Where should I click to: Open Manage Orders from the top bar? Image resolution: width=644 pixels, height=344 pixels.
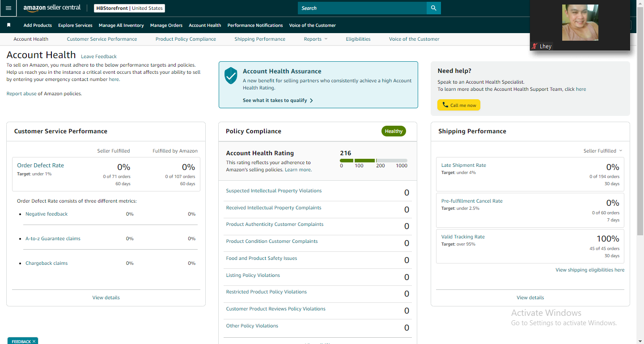[166, 25]
